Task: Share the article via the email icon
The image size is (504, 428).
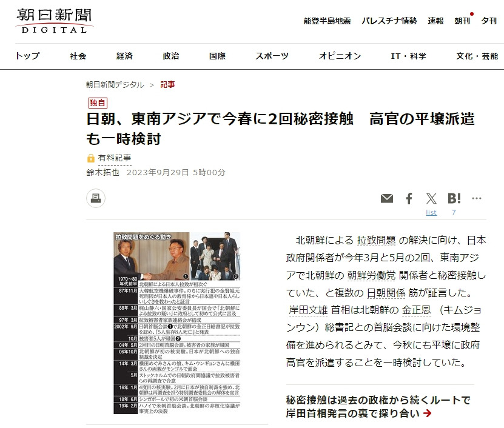Action: 387,198
